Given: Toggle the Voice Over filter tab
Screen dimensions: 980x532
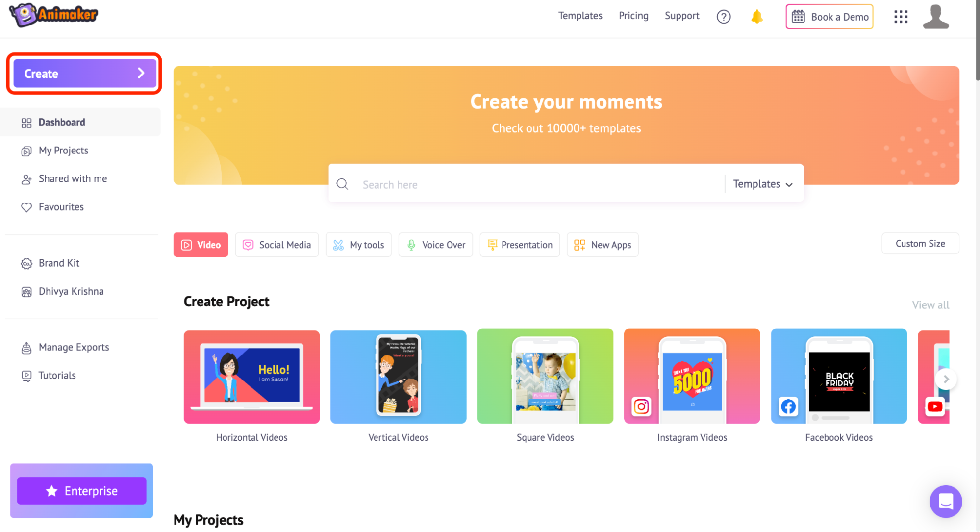Looking at the screenshot, I should point(436,244).
